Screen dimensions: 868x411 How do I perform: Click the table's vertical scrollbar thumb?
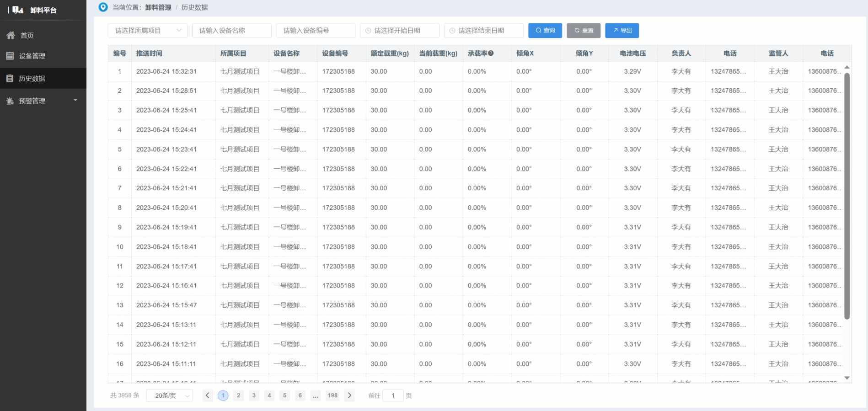coord(847,197)
